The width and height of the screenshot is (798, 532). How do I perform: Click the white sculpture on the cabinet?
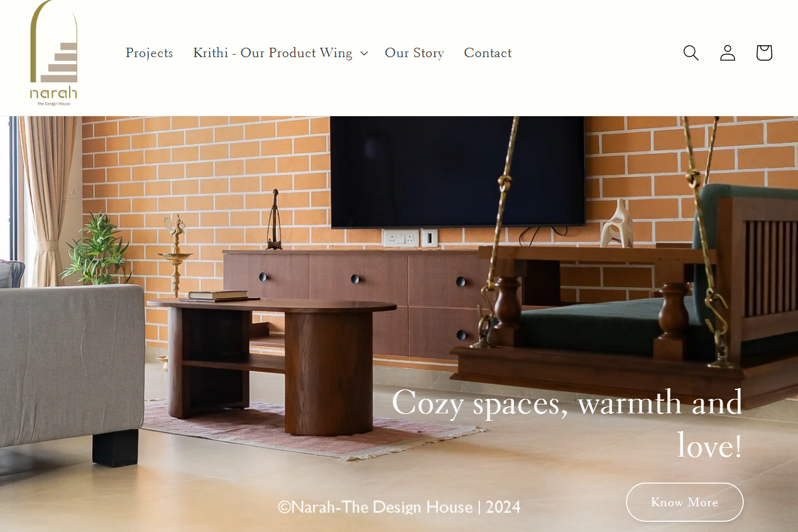pos(616,224)
